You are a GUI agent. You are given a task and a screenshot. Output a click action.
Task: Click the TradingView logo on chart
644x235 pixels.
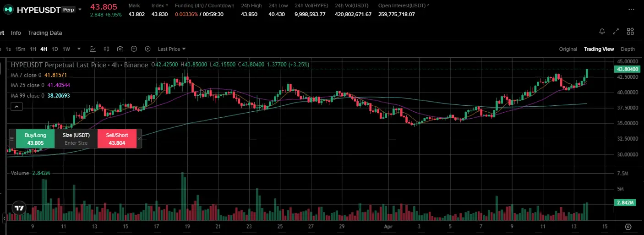pyautogui.click(x=19, y=208)
